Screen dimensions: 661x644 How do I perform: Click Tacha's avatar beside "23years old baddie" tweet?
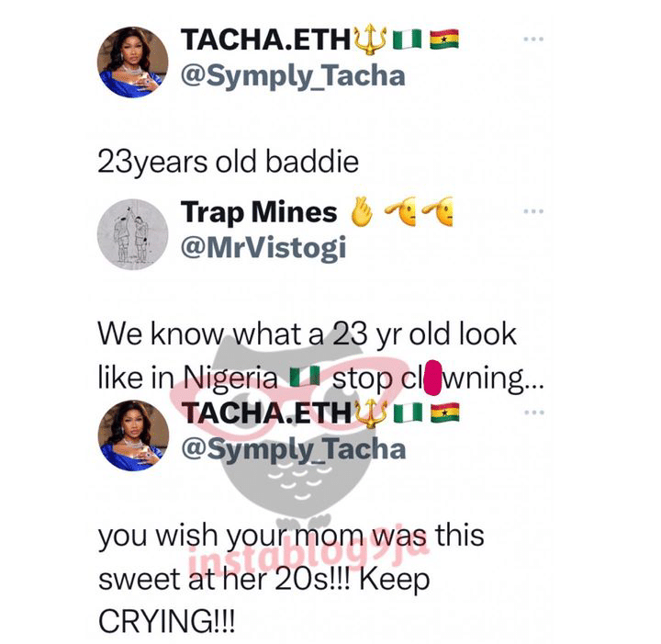click(132, 61)
